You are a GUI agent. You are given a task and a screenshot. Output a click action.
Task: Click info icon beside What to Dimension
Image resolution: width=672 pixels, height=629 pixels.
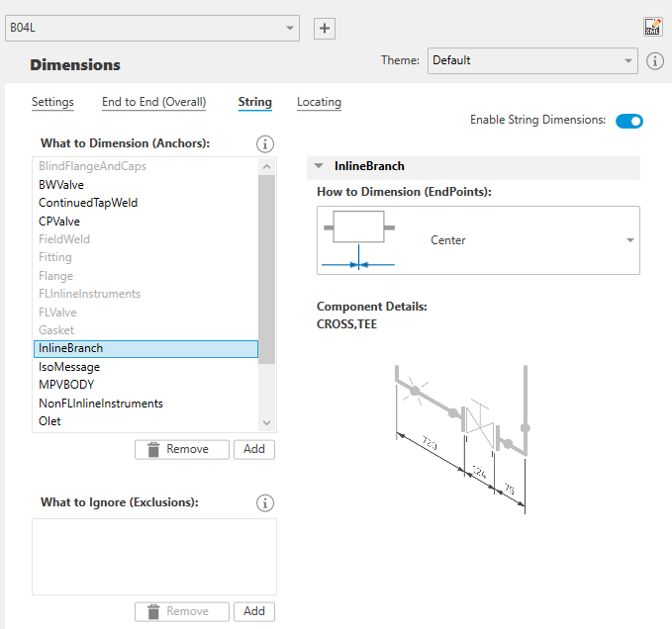pyautogui.click(x=264, y=143)
